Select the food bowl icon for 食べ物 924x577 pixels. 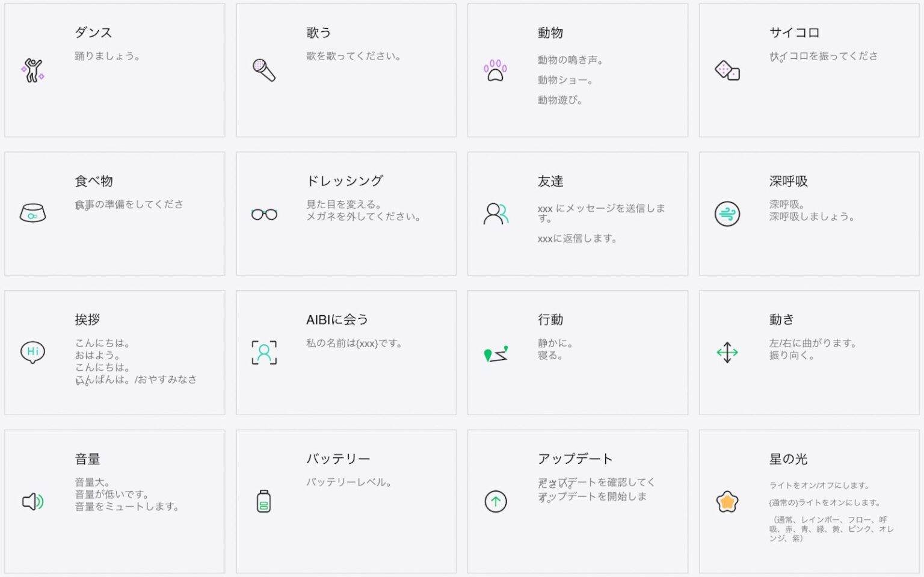coord(32,213)
